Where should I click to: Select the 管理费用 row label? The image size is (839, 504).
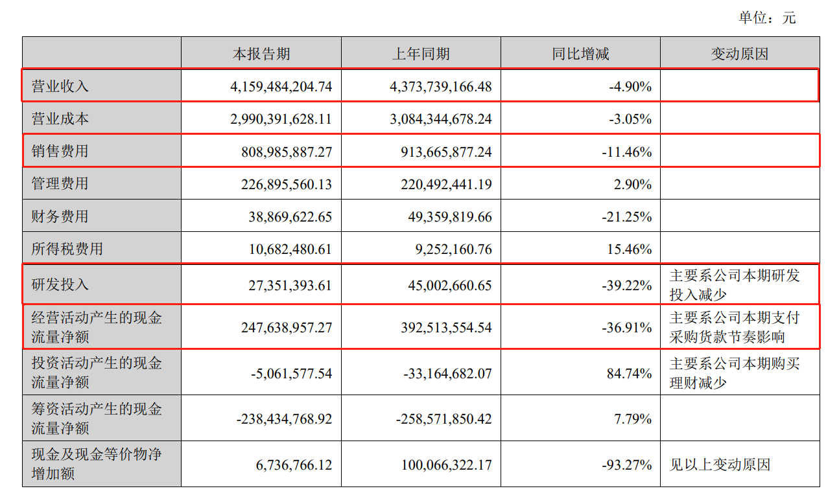[60, 184]
